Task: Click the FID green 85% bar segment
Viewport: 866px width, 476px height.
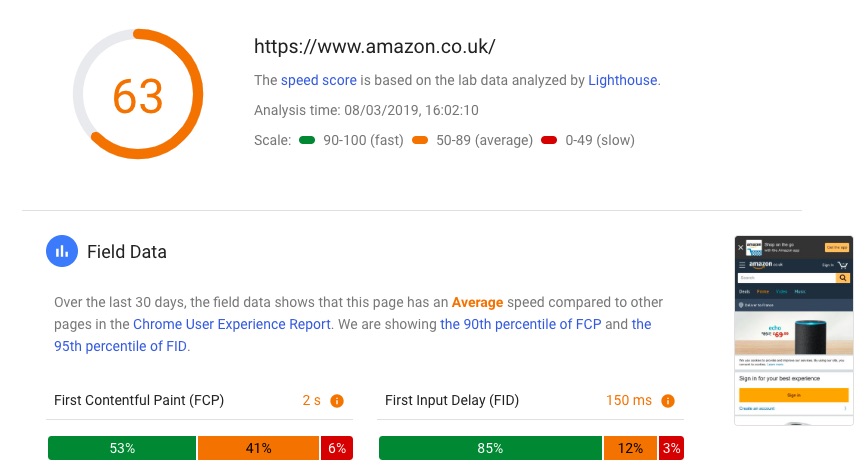Action: coord(490,448)
